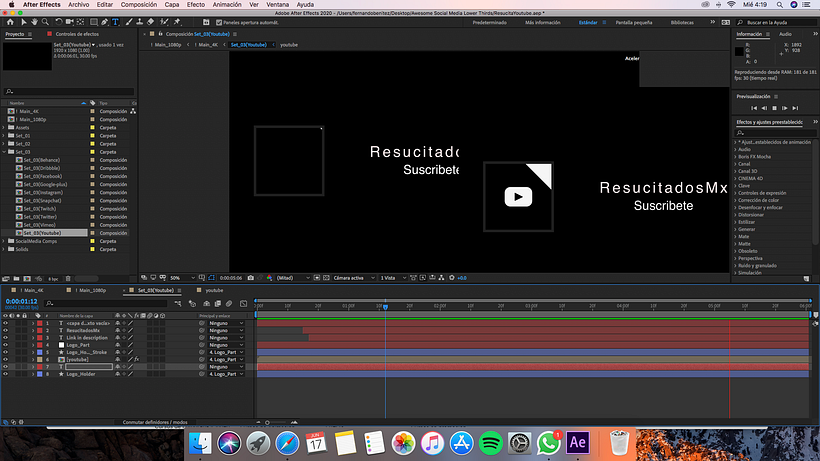
Task: Select the Clone Stamp tool
Action: point(140,22)
